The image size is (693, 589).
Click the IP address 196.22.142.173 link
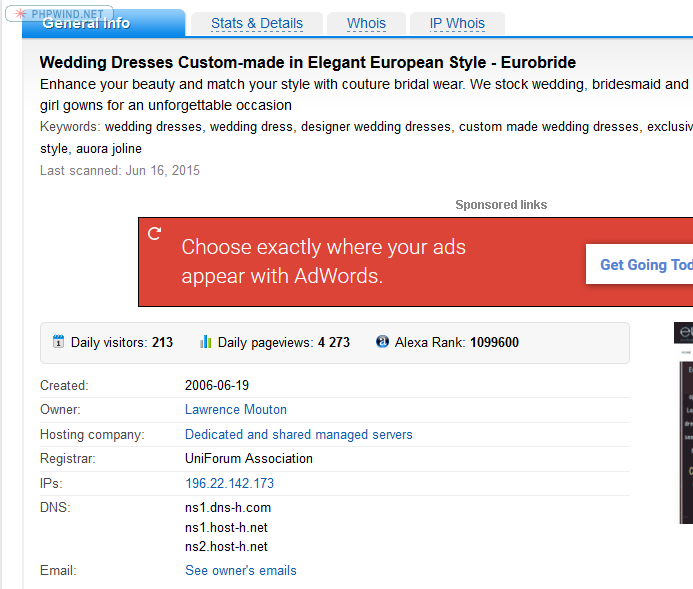pos(229,483)
